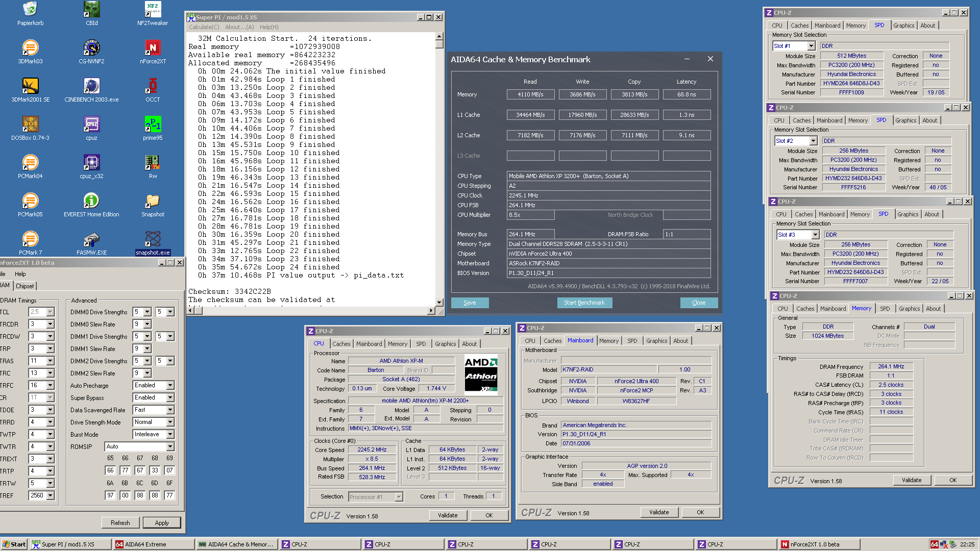Open the PCMark05 desktop icon
The image size is (980, 551).
click(x=30, y=205)
